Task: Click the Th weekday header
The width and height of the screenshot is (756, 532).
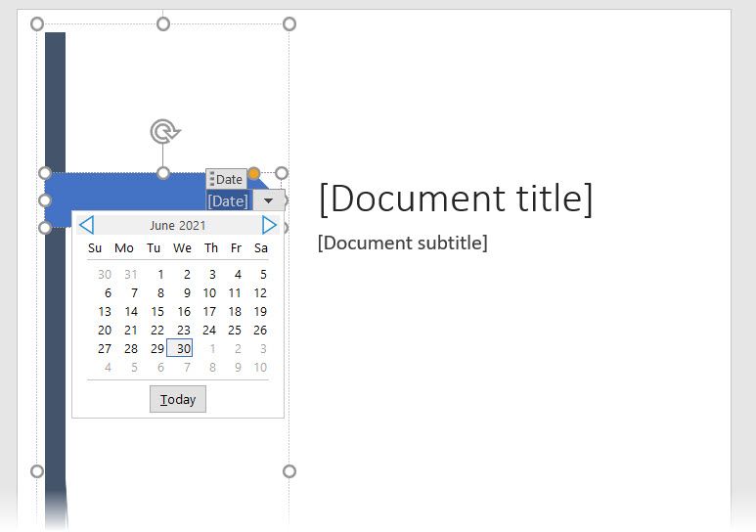Action: click(210, 248)
